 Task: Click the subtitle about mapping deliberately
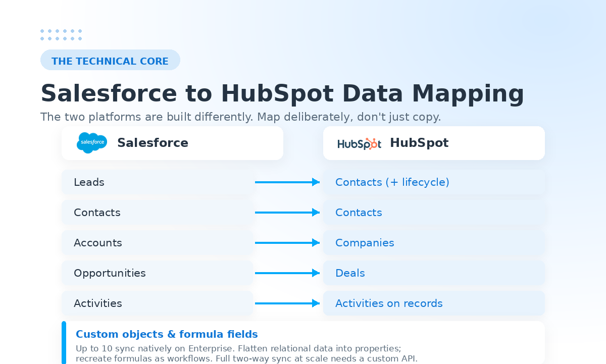pos(241,117)
